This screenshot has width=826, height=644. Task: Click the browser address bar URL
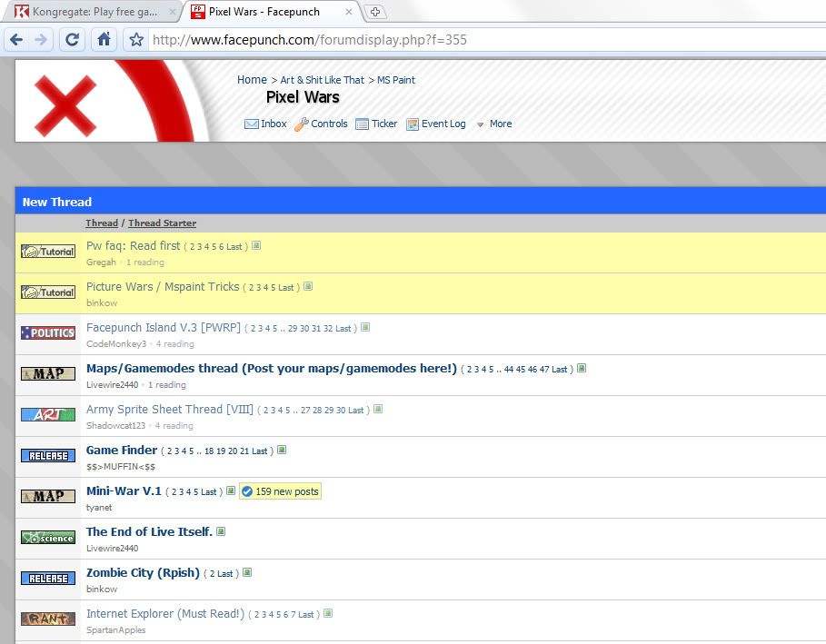point(310,40)
